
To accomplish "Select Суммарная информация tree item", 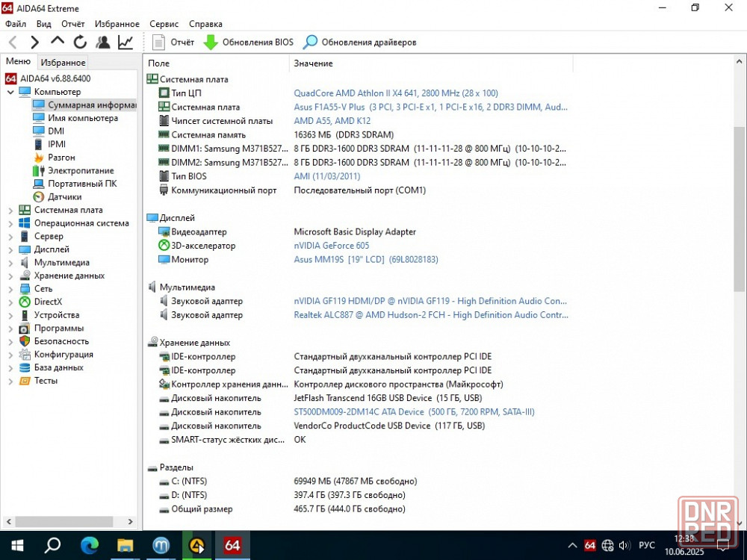I will point(84,105).
